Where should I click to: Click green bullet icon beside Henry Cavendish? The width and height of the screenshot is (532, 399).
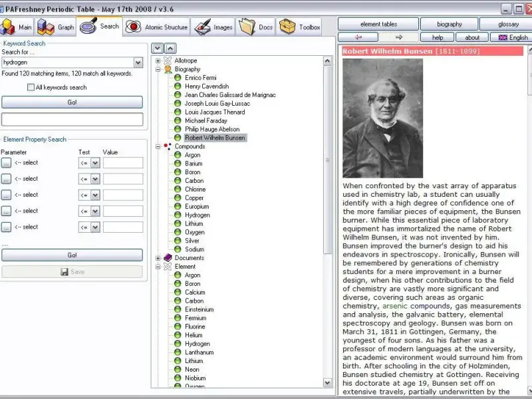pyautogui.click(x=178, y=86)
